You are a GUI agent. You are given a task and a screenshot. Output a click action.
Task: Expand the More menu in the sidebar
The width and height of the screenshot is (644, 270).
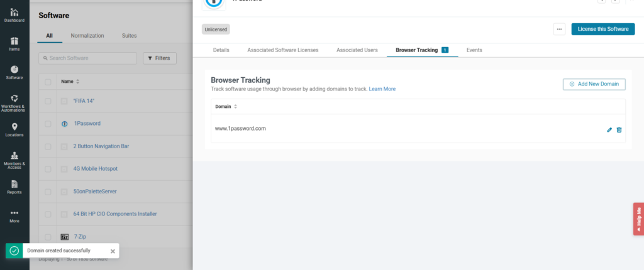click(14, 215)
